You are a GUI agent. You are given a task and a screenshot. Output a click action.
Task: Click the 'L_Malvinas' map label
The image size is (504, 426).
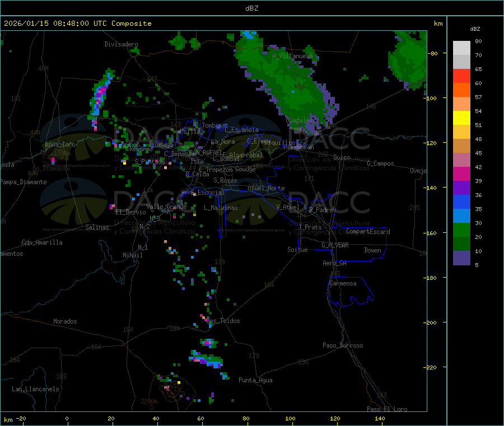[x=221, y=208]
